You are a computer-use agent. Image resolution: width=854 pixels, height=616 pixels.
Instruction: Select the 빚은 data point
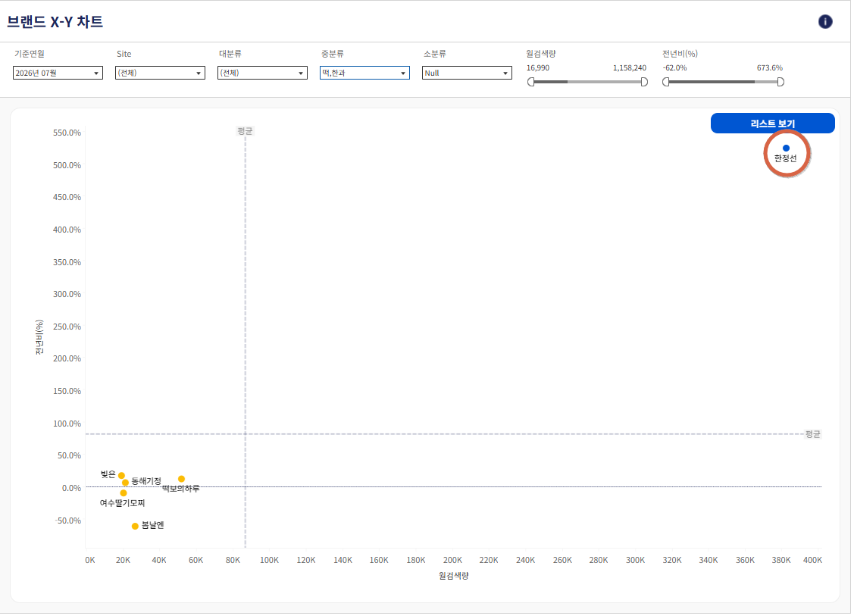[121, 476]
